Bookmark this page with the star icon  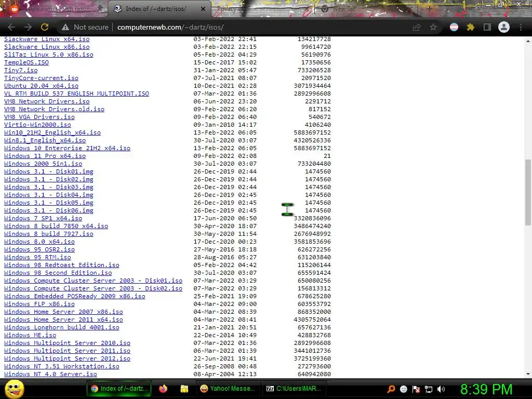pos(433,27)
